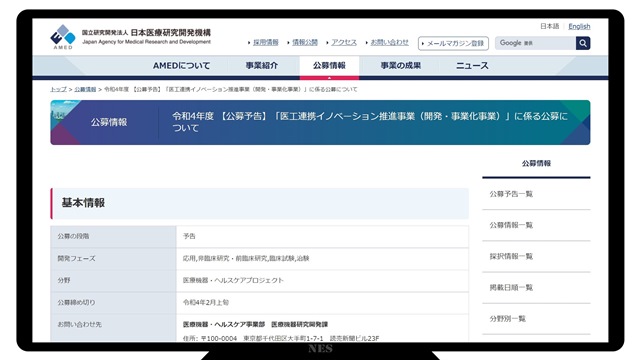
Task: Open the 採用情報 link
Action: pos(266,42)
